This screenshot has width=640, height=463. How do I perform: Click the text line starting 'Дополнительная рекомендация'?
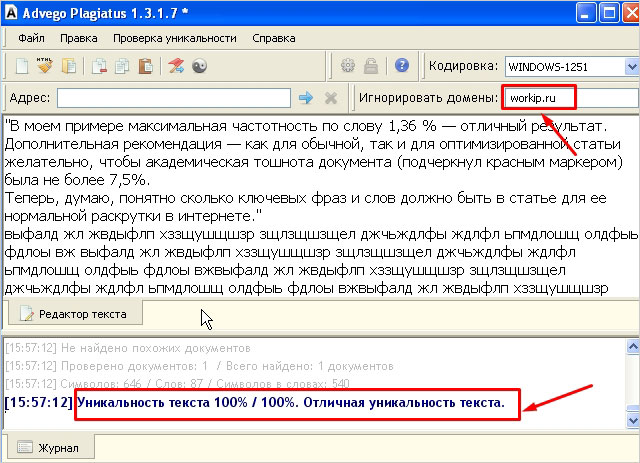[312, 144]
